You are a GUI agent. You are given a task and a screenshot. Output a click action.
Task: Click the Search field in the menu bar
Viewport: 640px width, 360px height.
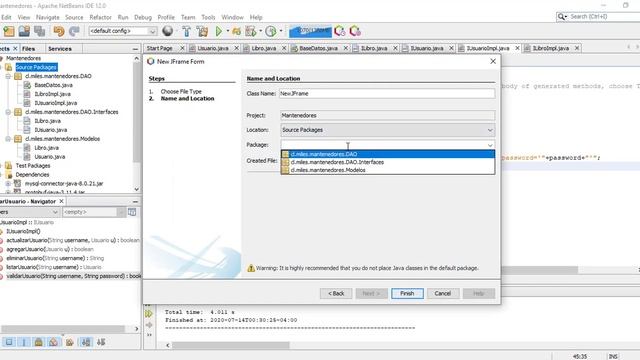[603, 17]
